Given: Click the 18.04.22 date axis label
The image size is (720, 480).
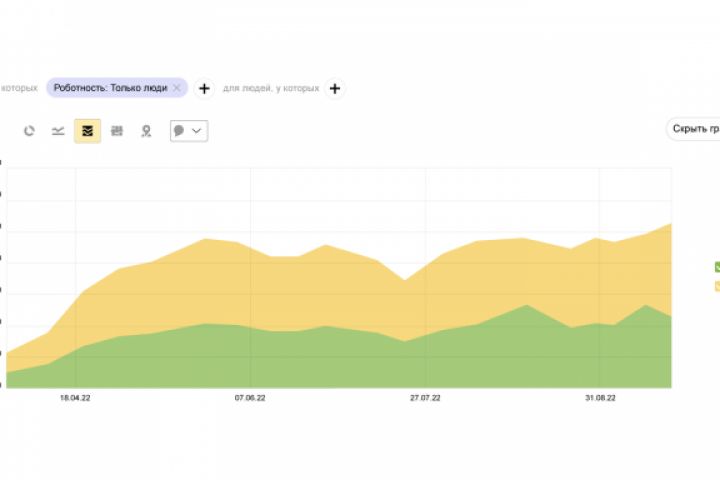Looking at the screenshot, I should click(76, 398).
